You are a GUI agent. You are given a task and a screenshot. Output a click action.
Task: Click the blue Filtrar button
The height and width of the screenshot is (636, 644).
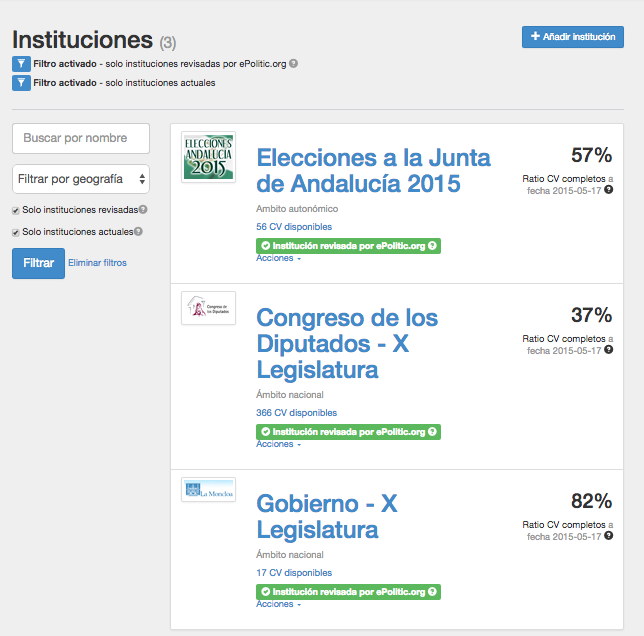click(x=38, y=263)
